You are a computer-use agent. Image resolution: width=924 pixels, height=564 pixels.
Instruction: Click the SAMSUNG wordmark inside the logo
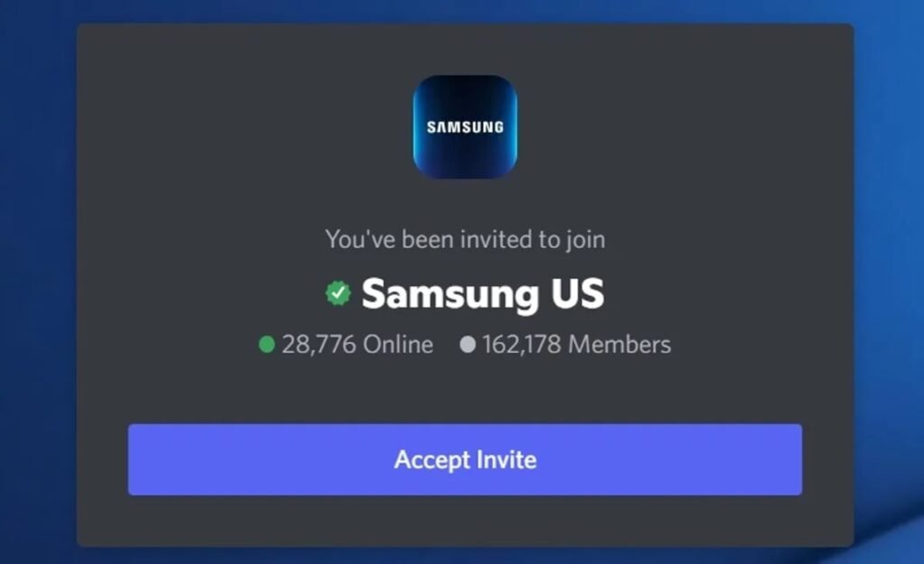pyautogui.click(x=465, y=127)
